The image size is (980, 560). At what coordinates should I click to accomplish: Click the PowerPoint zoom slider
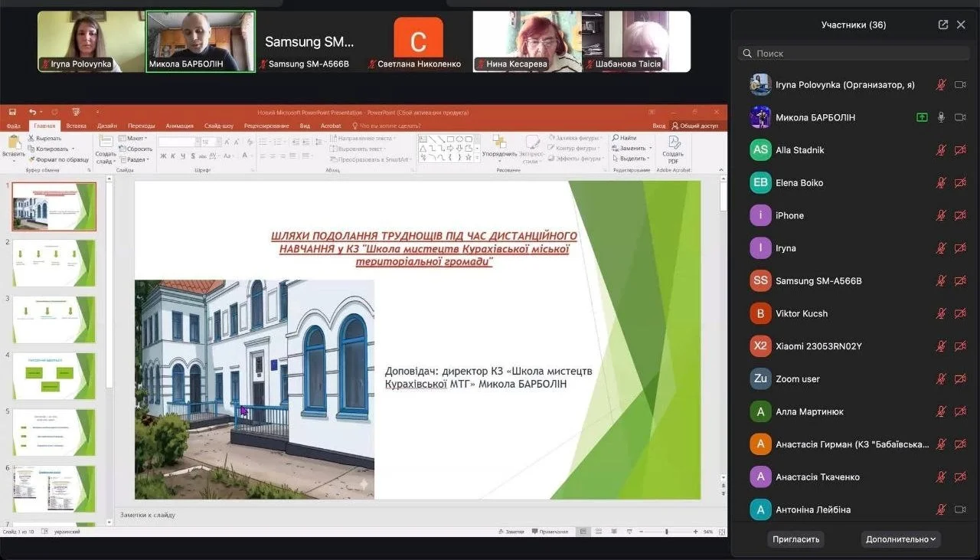click(x=666, y=532)
